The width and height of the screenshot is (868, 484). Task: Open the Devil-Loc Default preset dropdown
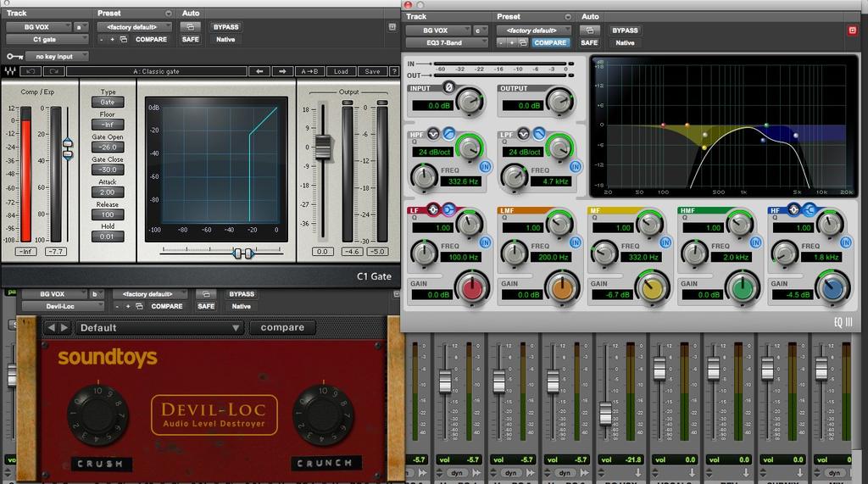point(159,328)
